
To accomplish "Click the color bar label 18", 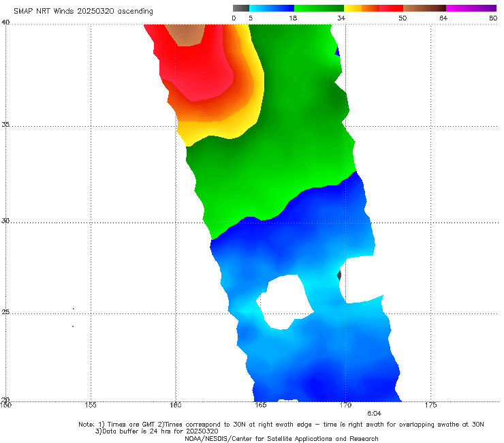I will pos(293,18).
